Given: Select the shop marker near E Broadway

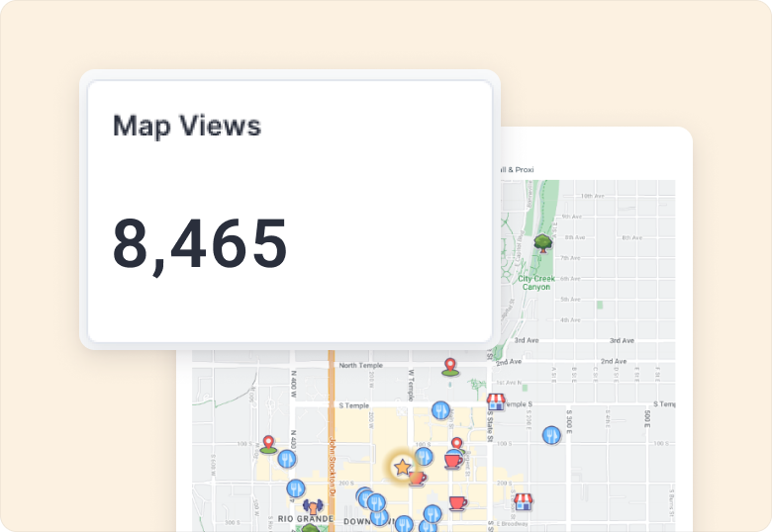Looking at the screenshot, I should pos(523,501).
